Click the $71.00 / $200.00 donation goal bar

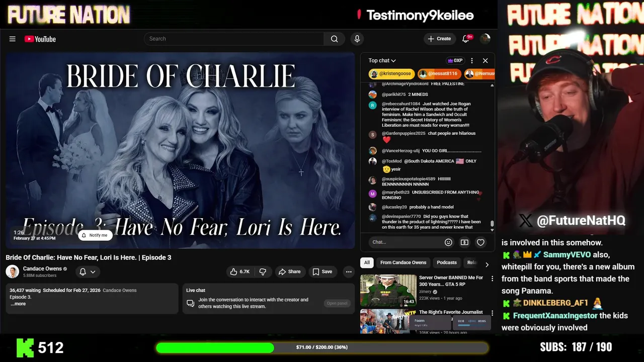tap(322, 347)
